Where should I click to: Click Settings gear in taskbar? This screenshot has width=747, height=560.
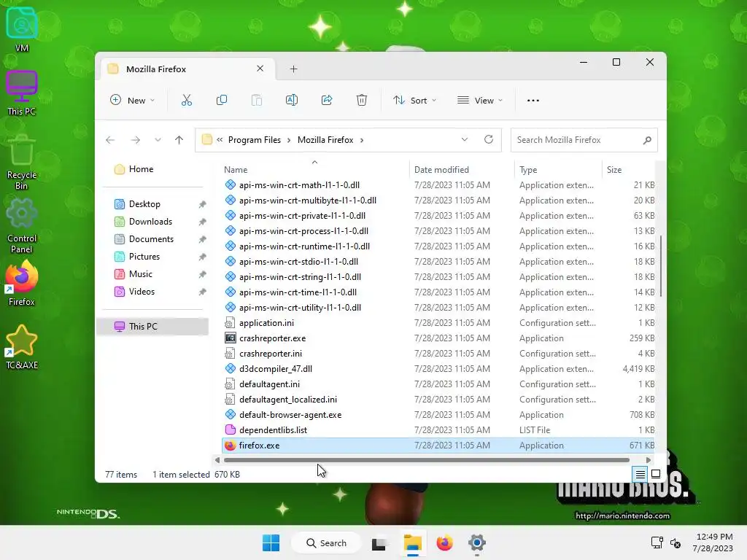[476, 542]
